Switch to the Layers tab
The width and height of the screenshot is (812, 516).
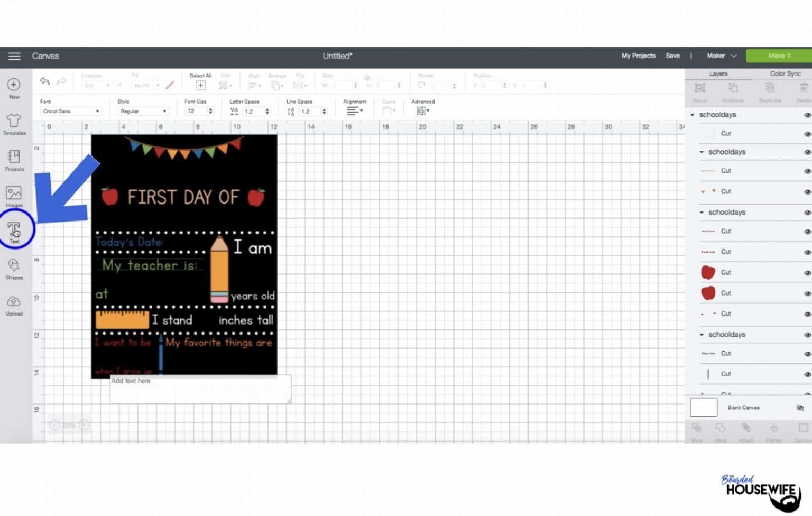click(718, 73)
